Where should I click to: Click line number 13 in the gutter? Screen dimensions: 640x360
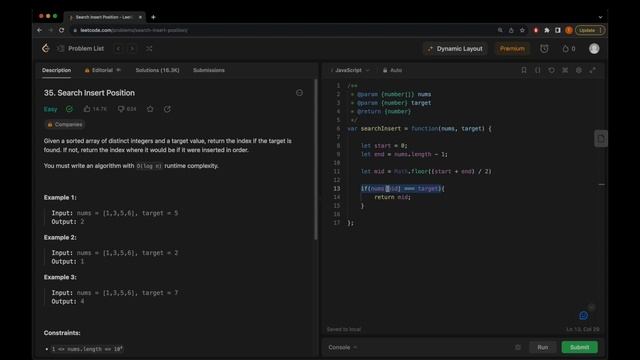(336, 189)
